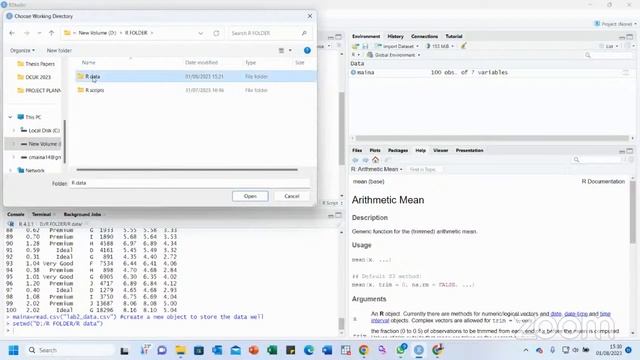Go up one folder level
Viewport: 640px width, 360px height.
[x=51, y=33]
